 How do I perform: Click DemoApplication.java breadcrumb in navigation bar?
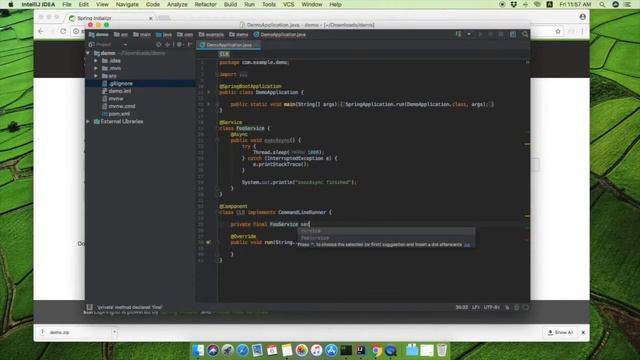[x=280, y=35]
